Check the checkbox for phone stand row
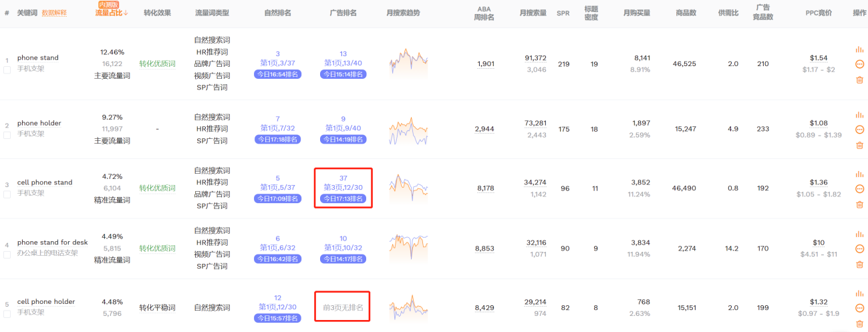This screenshot has height=332, width=868. [7, 69]
